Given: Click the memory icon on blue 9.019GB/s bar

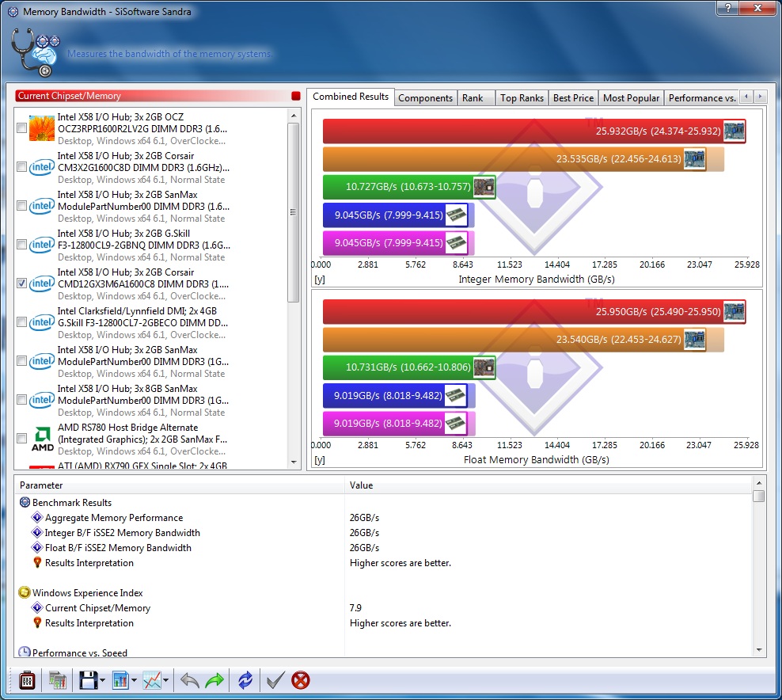Looking at the screenshot, I should tap(455, 396).
